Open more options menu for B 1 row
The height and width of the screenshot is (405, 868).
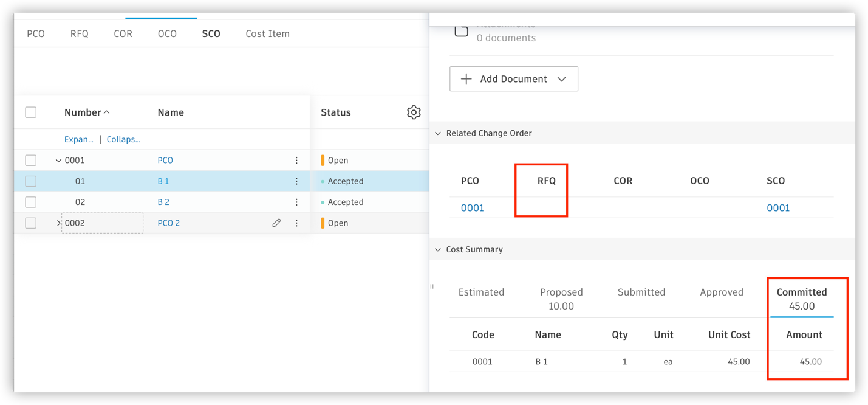pos(296,181)
